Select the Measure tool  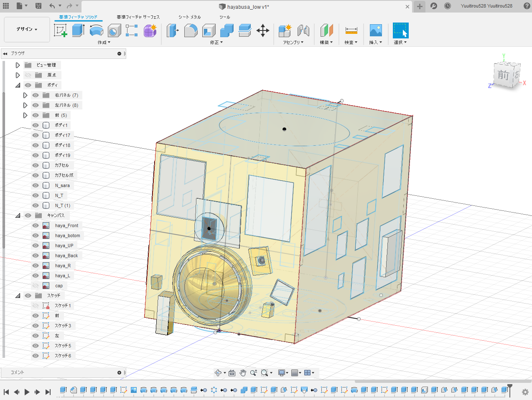point(351,30)
